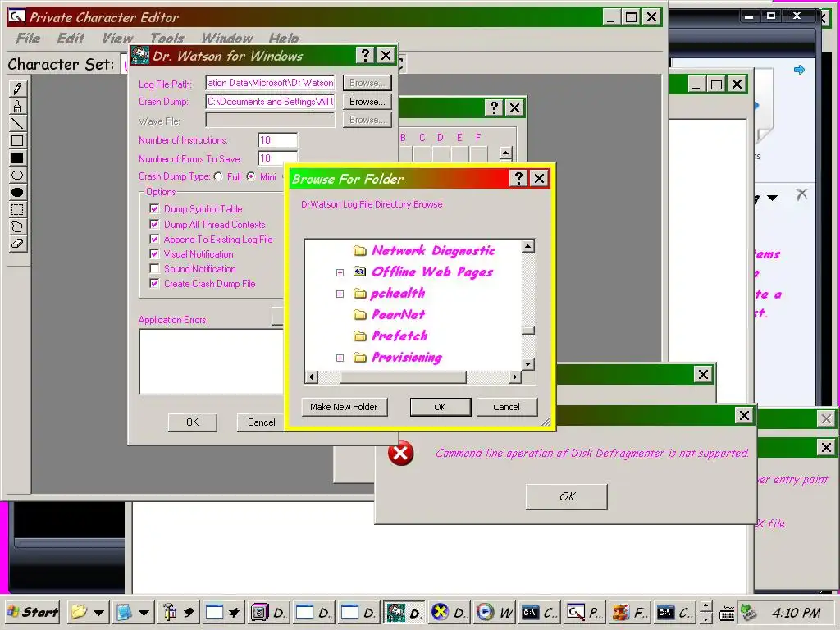Screen dimensions: 840x630
Task: Open the Edit menu
Action: pyautogui.click(x=71, y=38)
